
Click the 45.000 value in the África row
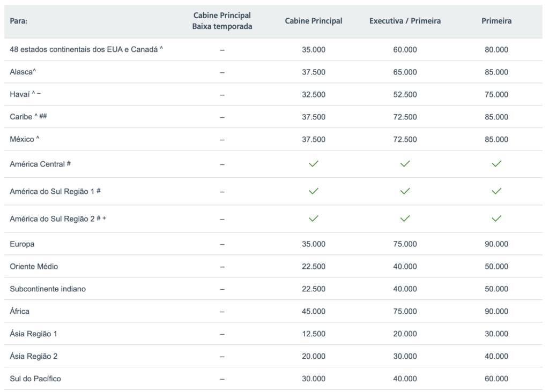(x=313, y=311)
